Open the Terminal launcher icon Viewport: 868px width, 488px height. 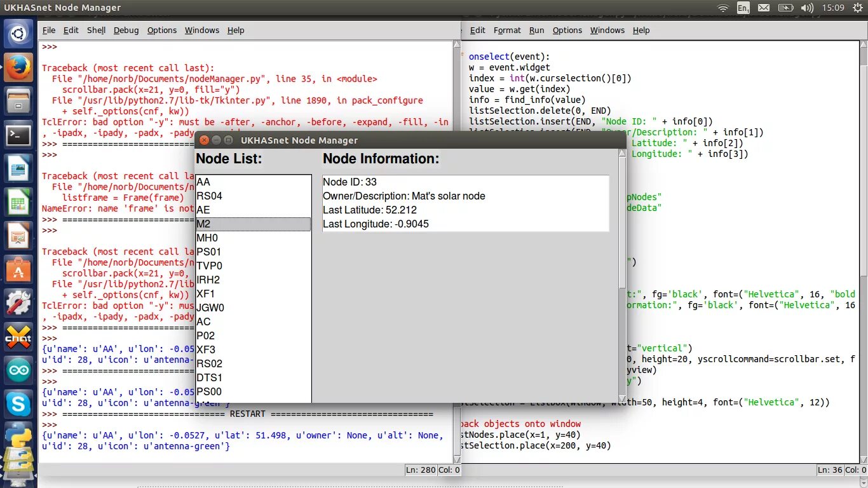click(18, 135)
